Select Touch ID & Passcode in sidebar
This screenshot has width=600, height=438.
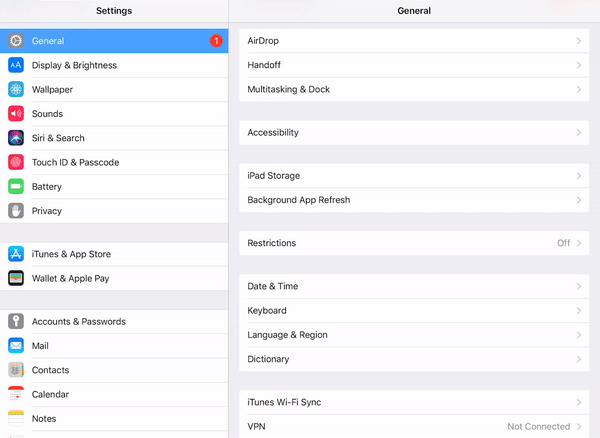(114, 162)
